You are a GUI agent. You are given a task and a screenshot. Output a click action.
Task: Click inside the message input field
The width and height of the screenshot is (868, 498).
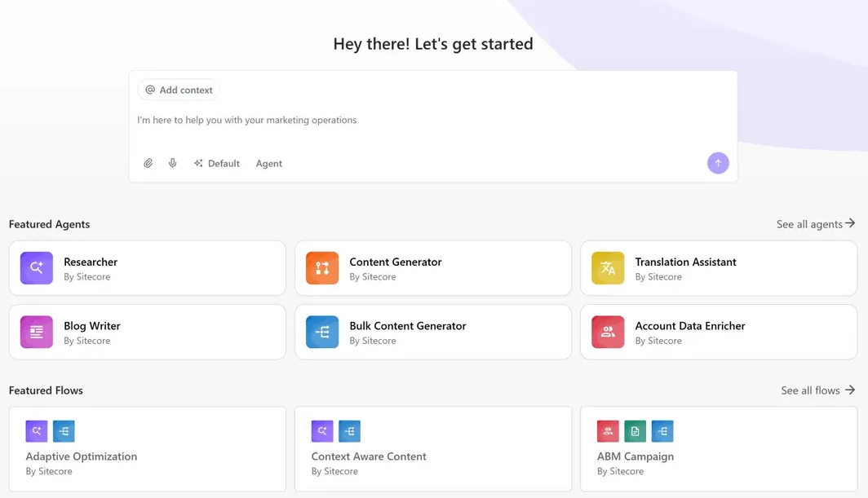pos(432,120)
